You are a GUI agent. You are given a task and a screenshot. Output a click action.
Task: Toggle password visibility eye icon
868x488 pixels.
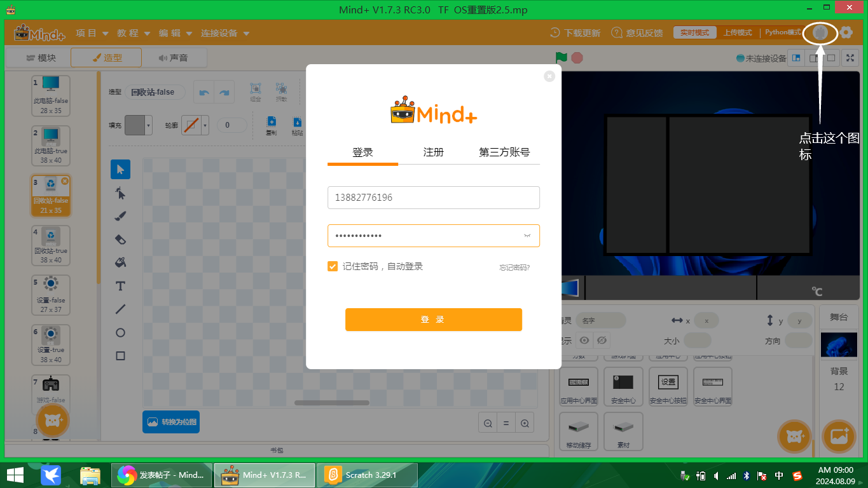tap(527, 236)
